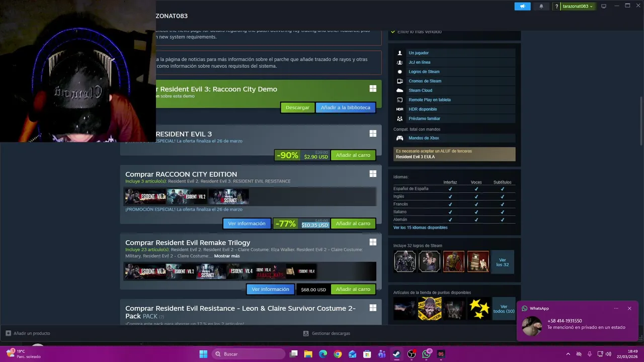Image resolution: width=644 pixels, height=362 pixels.
Task: Open File Explorer from the taskbar
Action: pyautogui.click(x=308, y=354)
